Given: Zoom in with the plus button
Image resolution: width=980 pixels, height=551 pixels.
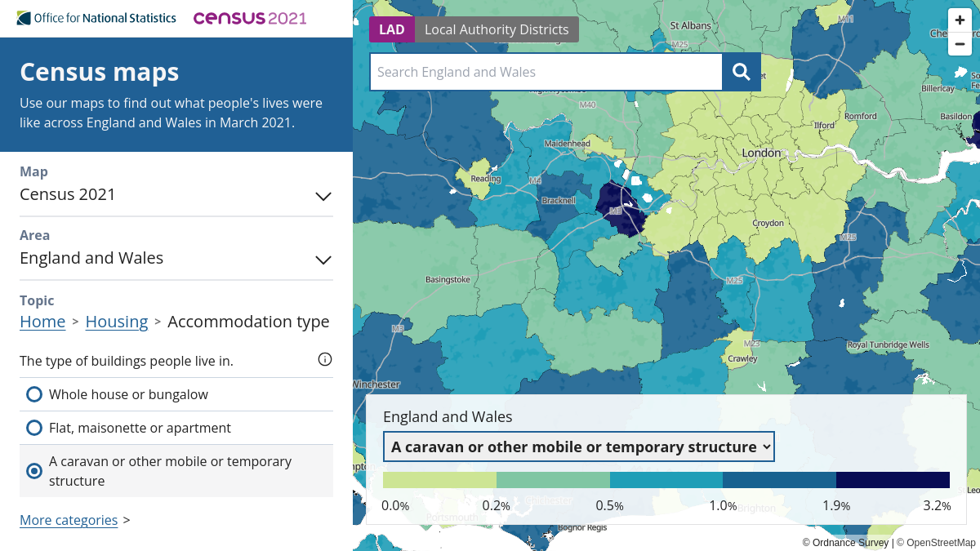Looking at the screenshot, I should click(960, 20).
